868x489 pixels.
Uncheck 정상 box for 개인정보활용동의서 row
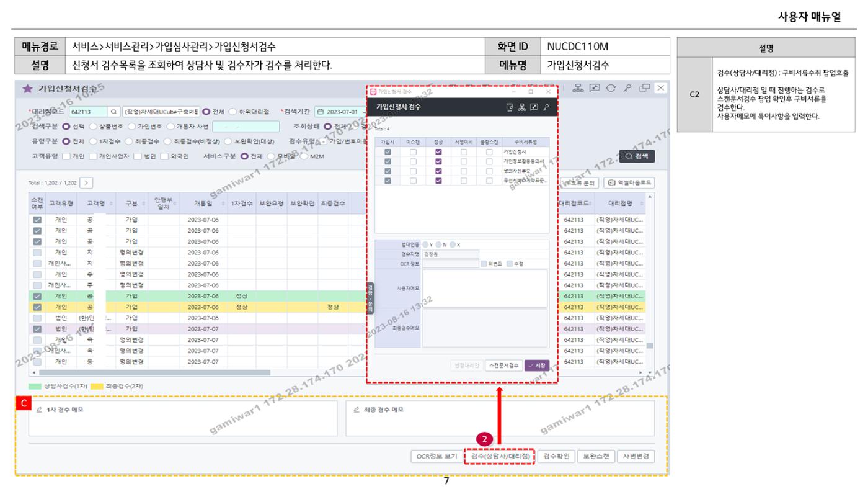tap(438, 161)
